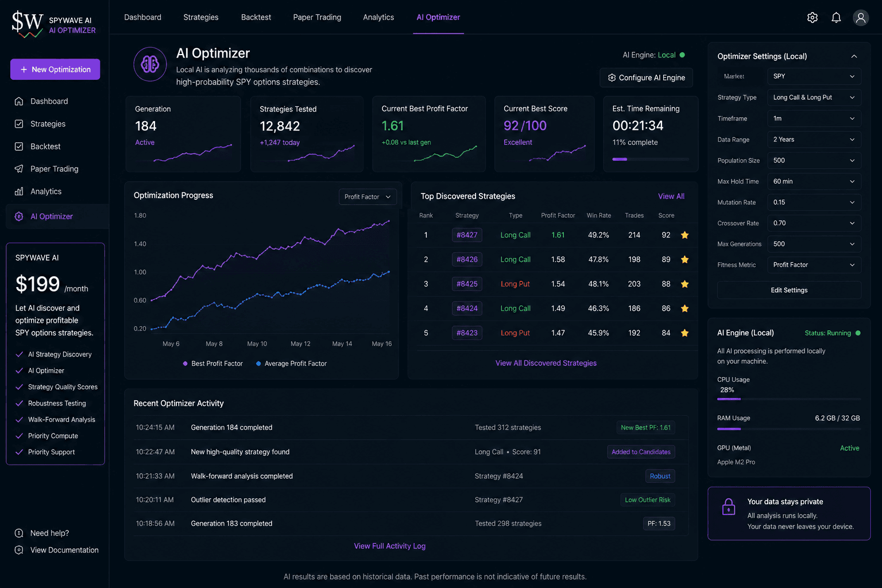882x588 pixels.
Task: Click checkmark next to Priority Compute
Action: click(x=20, y=436)
